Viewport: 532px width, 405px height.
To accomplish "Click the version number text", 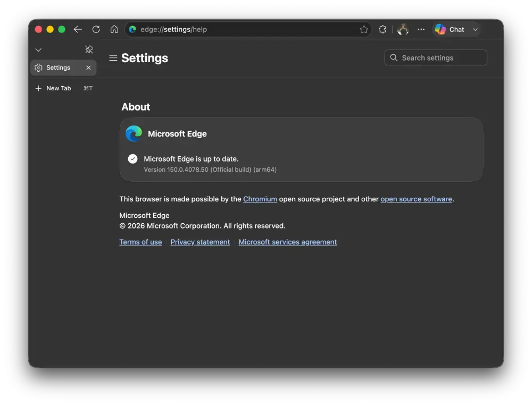I will pyautogui.click(x=210, y=170).
